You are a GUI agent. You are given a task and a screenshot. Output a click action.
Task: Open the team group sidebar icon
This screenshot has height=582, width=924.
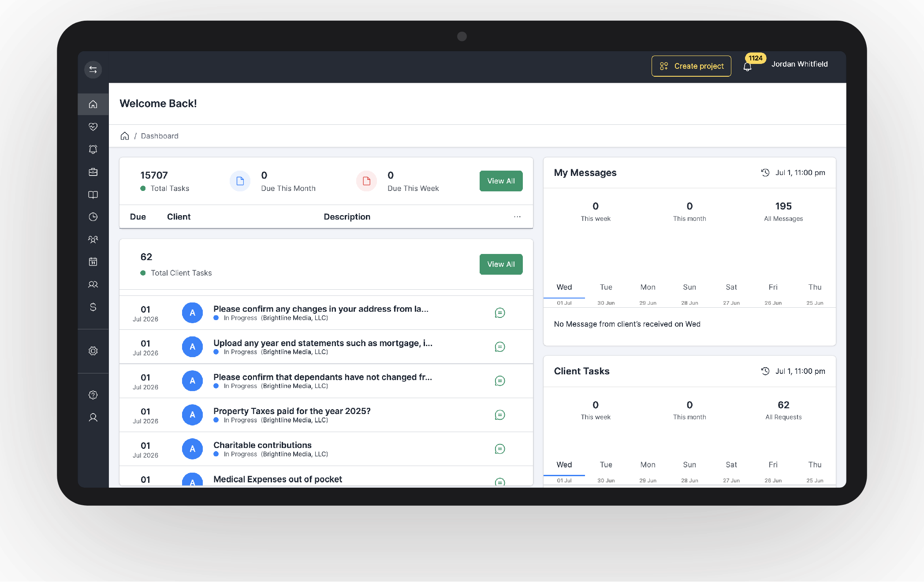pyautogui.click(x=93, y=239)
